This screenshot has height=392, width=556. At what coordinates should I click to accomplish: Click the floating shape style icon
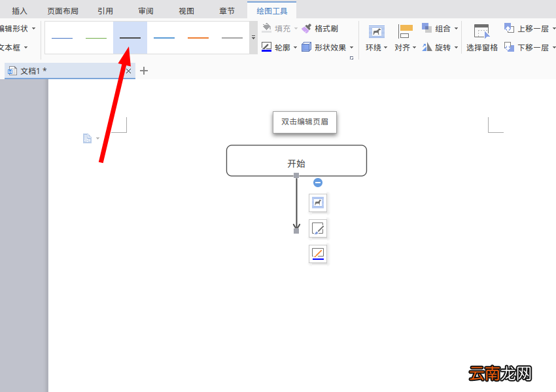318,229
